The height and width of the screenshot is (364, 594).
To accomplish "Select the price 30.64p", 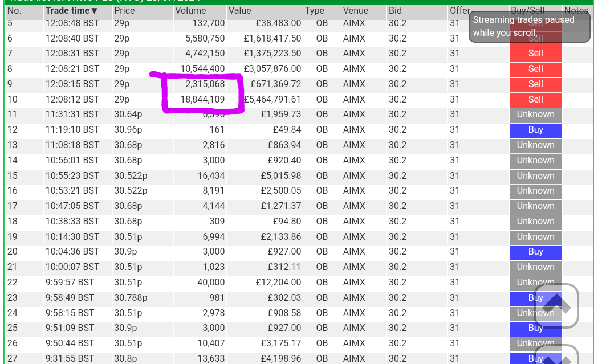I will [128, 114].
